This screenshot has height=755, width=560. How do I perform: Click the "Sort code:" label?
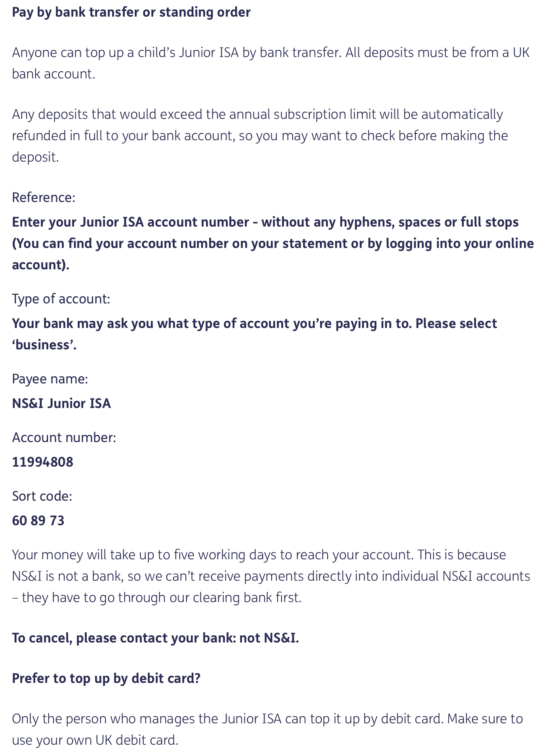[42, 496]
